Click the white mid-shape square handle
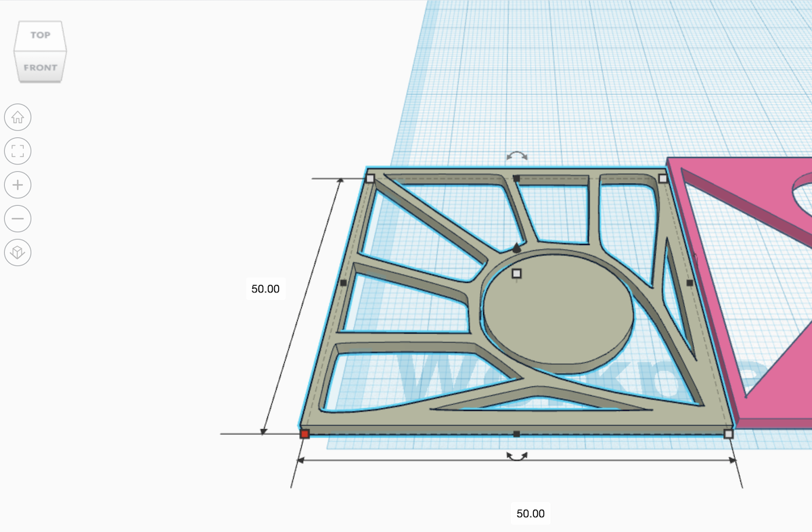Screen dimensions: 812x532 [x=518, y=274]
